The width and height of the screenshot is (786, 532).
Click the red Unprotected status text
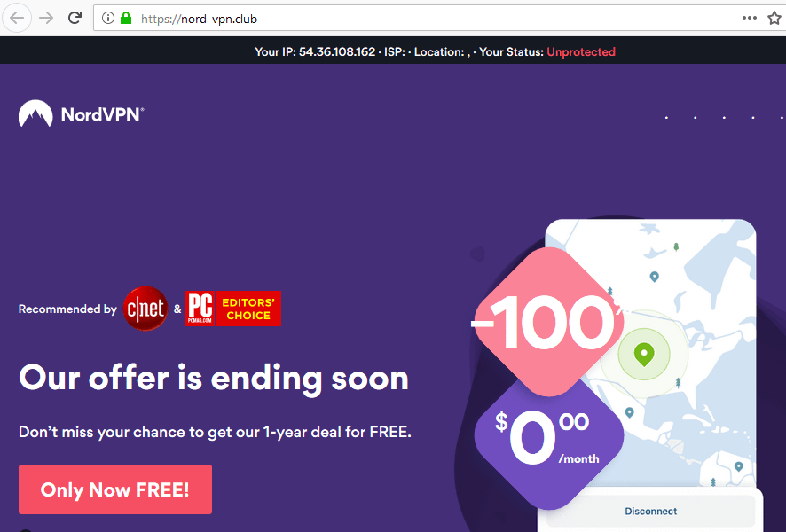[x=581, y=51]
